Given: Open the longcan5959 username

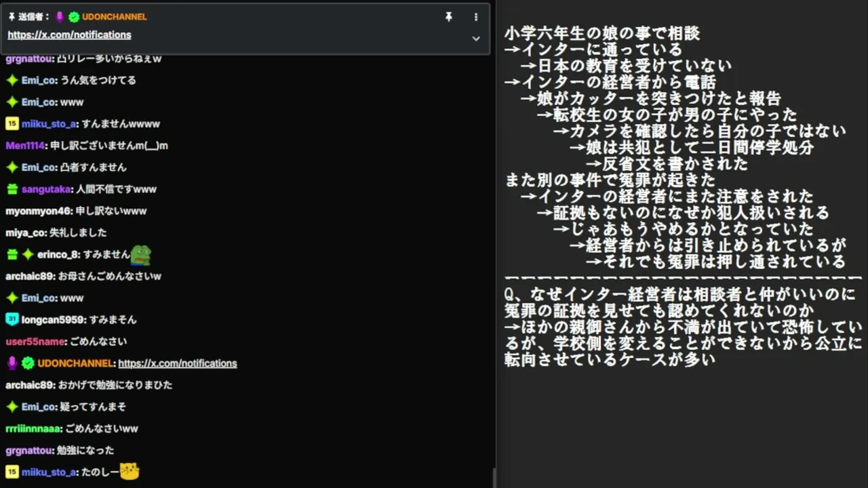Looking at the screenshot, I should 53,319.
